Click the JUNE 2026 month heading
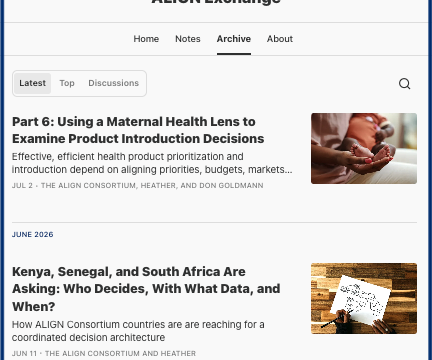This screenshot has width=432, height=360. coord(33,234)
